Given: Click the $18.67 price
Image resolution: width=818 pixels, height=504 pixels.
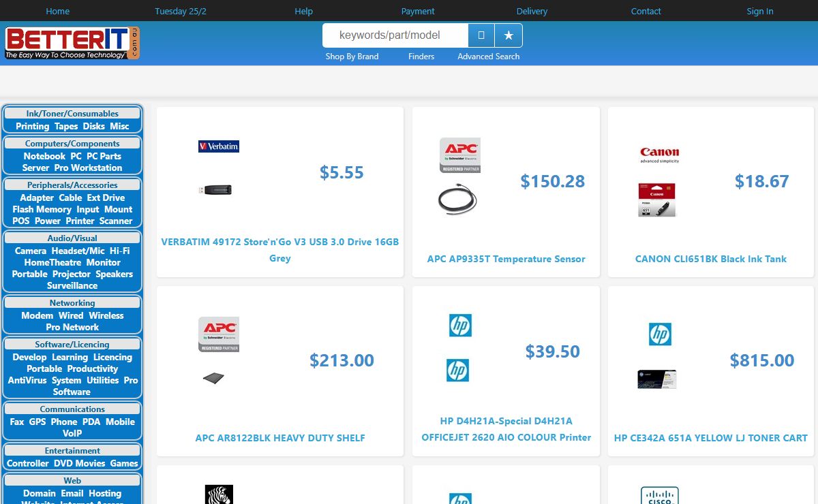Looking at the screenshot, I should [762, 181].
